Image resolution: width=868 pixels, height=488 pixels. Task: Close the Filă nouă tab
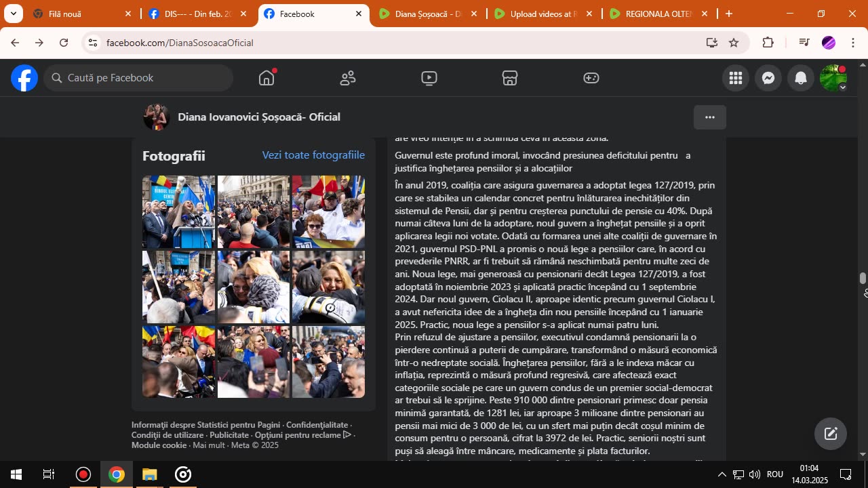[128, 14]
